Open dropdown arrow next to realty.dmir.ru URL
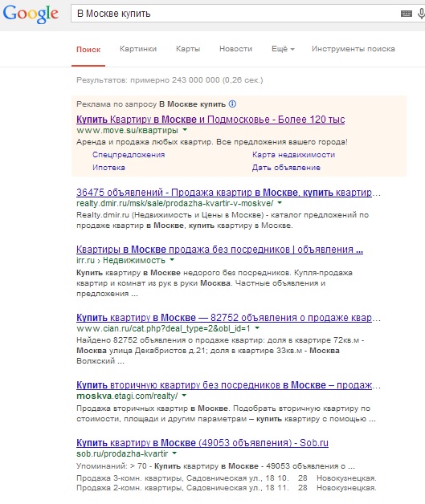 pos(280,203)
